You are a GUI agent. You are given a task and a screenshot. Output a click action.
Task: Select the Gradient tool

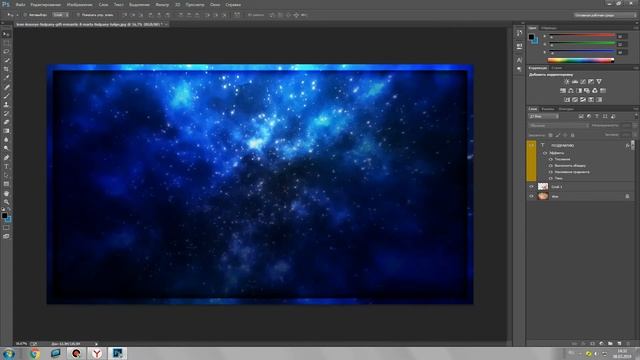(6, 131)
